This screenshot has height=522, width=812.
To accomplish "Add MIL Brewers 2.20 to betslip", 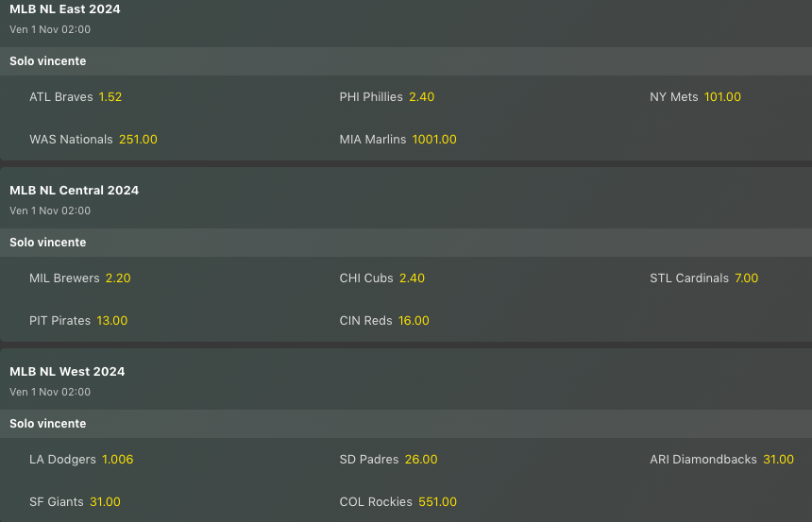I will point(118,278).
